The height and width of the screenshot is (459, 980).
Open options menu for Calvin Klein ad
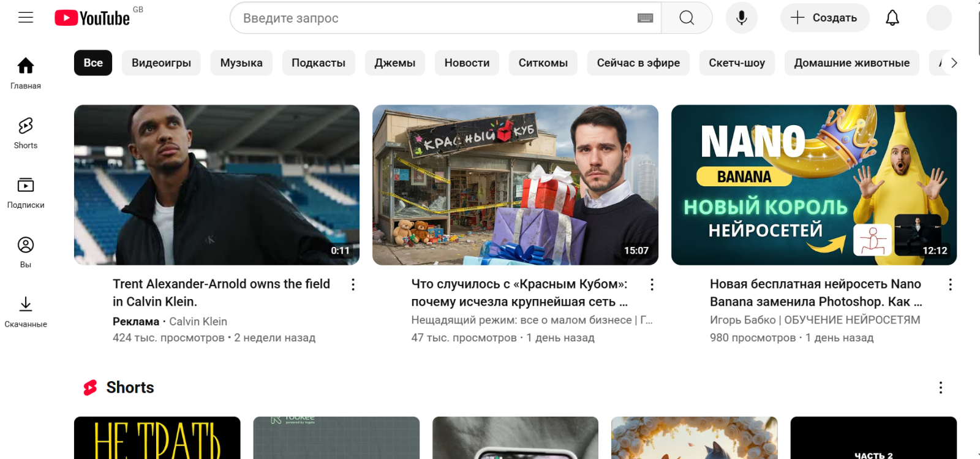[353, 284]
